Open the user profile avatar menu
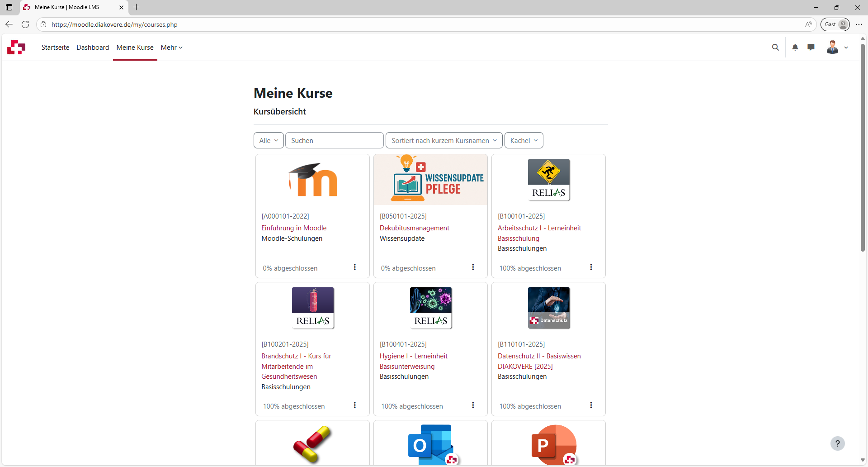The height and width of the screenshot is (467, 868). 837,47
